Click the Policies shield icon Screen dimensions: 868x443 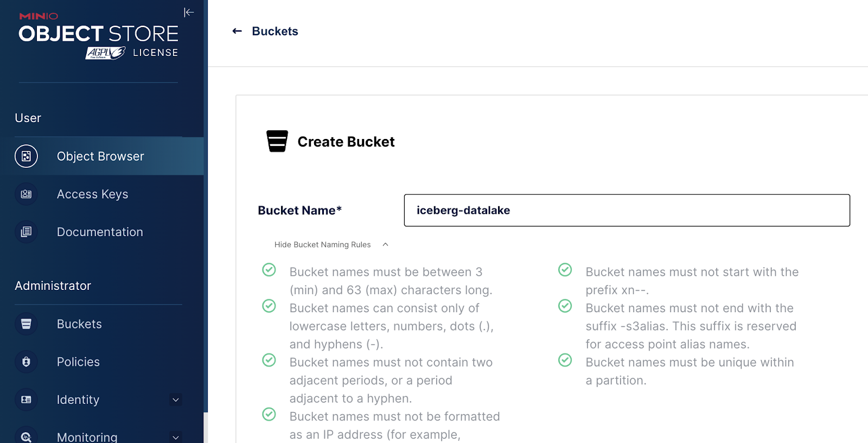[26, 362]
